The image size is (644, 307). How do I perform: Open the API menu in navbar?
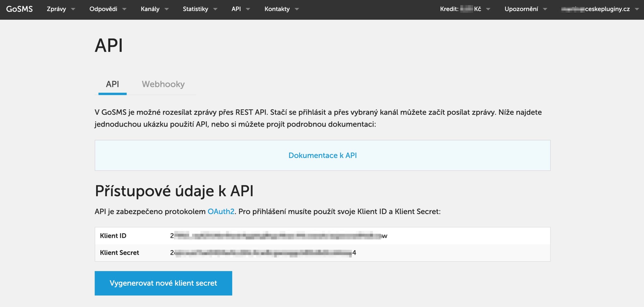click(x=236, y=9)
